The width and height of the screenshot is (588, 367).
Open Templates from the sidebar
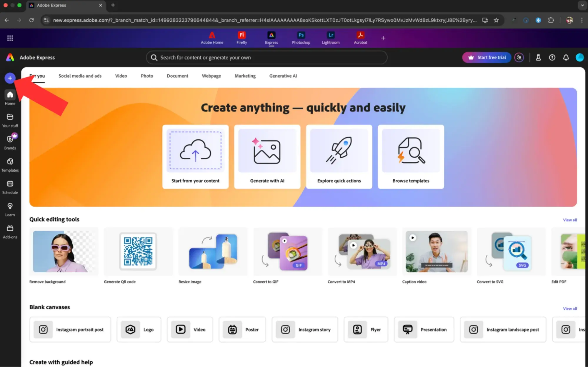[x=10, y=165]
